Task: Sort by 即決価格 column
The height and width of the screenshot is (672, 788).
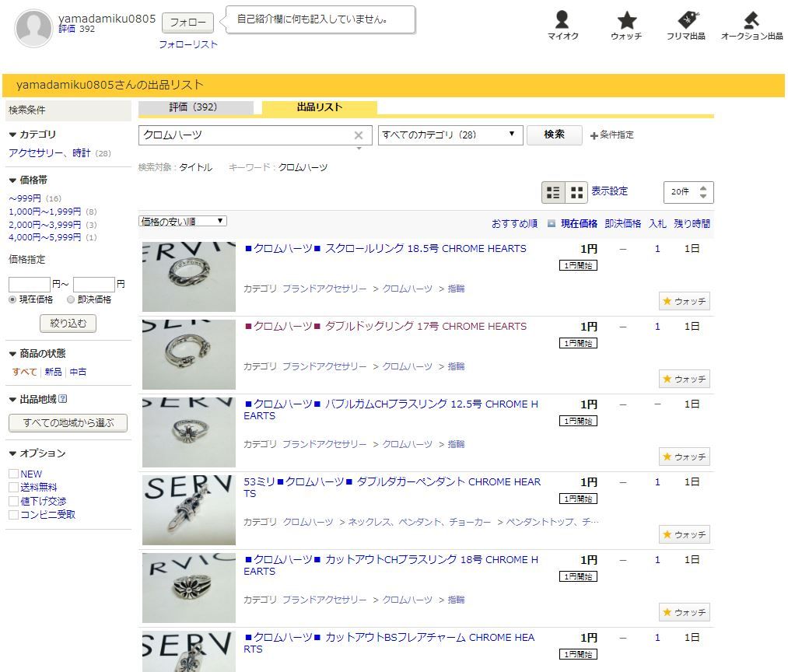Action: [x=622, y=224]
